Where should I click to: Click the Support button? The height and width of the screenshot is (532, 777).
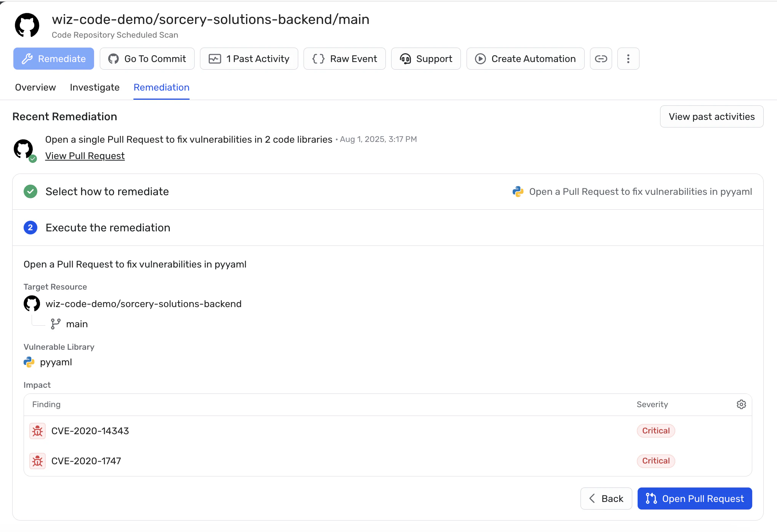426,59
